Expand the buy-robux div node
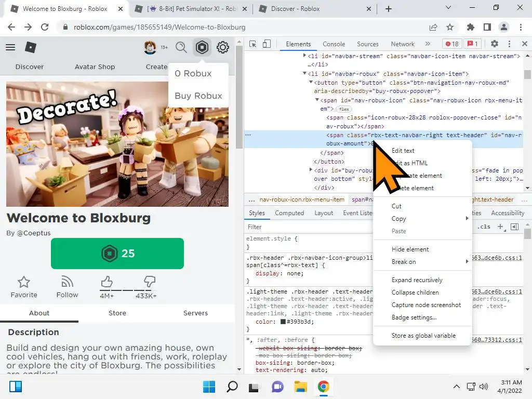Screen dimensions: 532x399 click(311, 170)
